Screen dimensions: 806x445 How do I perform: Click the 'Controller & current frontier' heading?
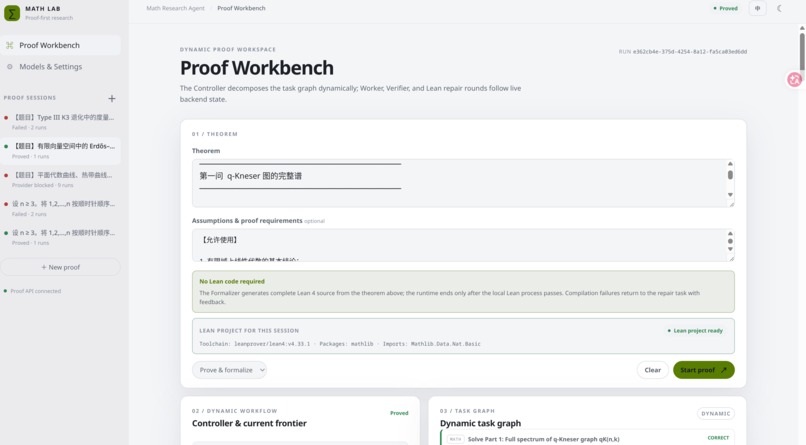click(249, 423)
